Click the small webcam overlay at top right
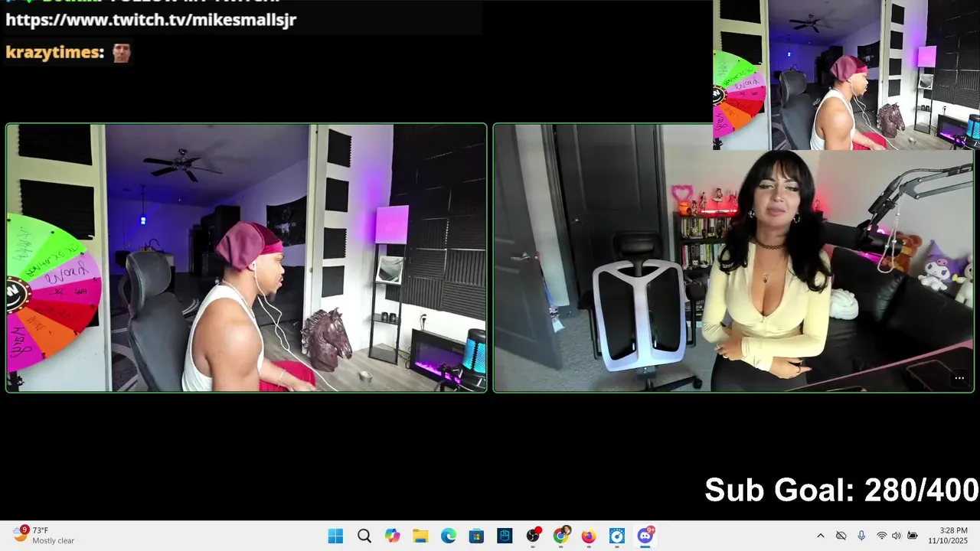Image resolution: width=980 pixels, height=551 pixels. [846, 75]
